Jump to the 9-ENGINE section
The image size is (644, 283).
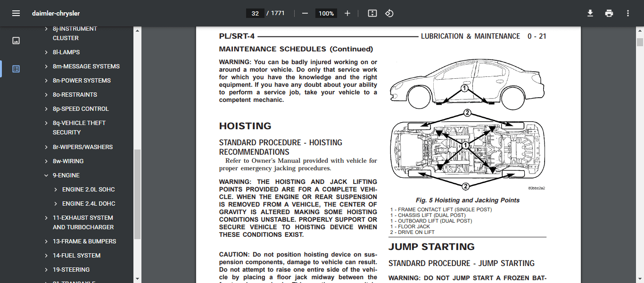(66, 175)
